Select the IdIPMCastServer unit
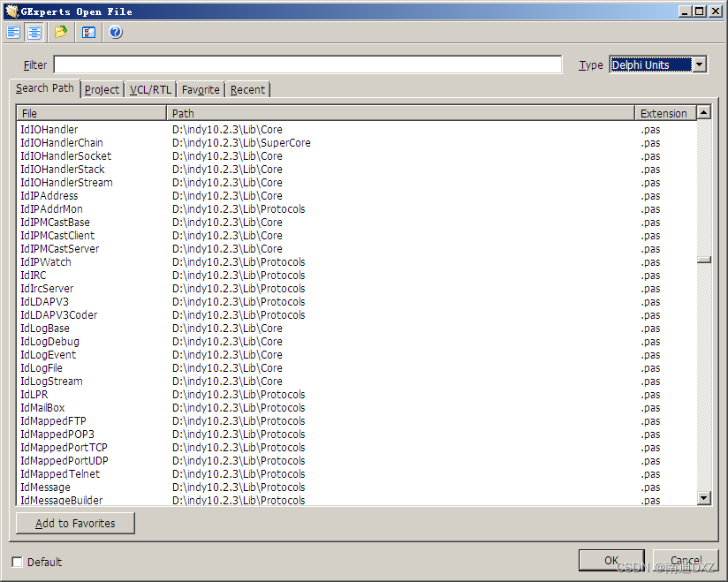Screen dimensions: 728x582 (357, 249)
